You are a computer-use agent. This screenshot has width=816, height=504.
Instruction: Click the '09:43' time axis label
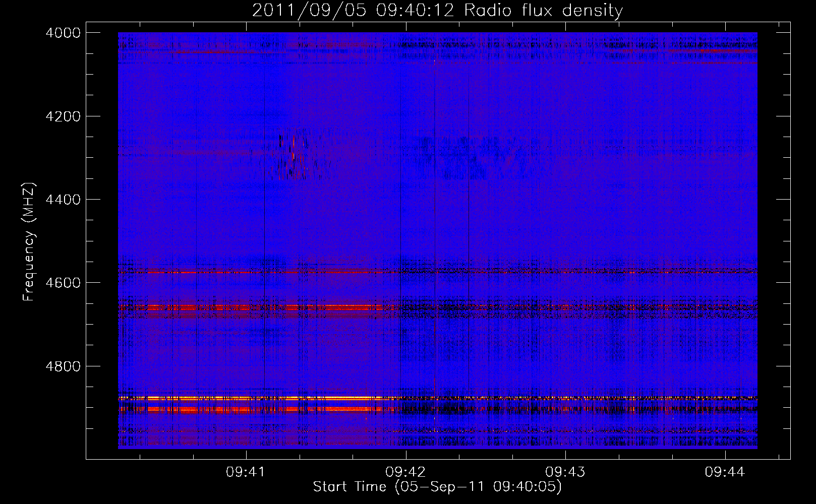coord(565,472)
